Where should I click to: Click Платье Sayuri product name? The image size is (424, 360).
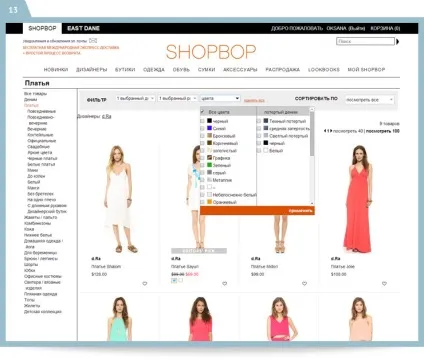coord(185,267)
